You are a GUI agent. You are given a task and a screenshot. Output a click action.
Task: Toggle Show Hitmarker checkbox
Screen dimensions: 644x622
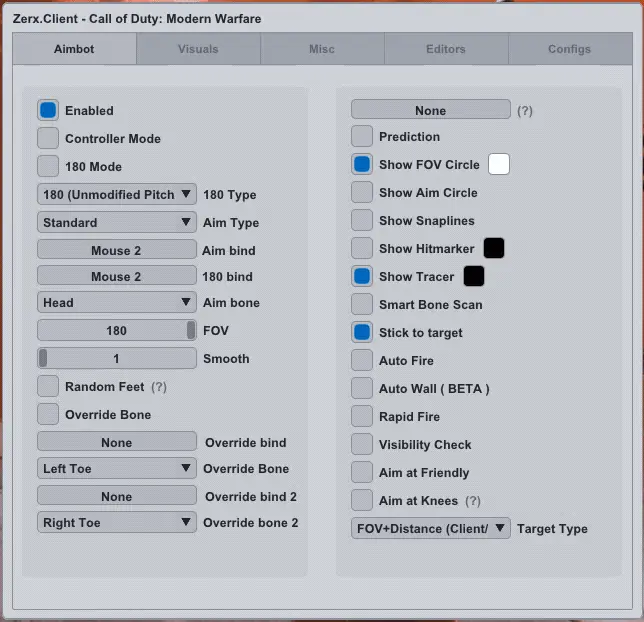coord(362,248)
